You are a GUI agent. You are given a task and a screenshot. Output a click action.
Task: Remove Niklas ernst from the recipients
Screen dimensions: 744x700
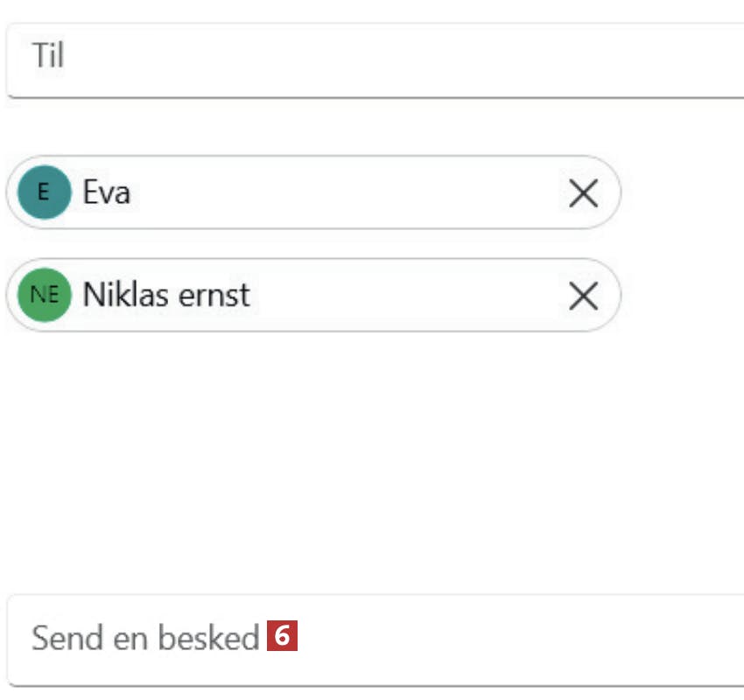[583, 296]
